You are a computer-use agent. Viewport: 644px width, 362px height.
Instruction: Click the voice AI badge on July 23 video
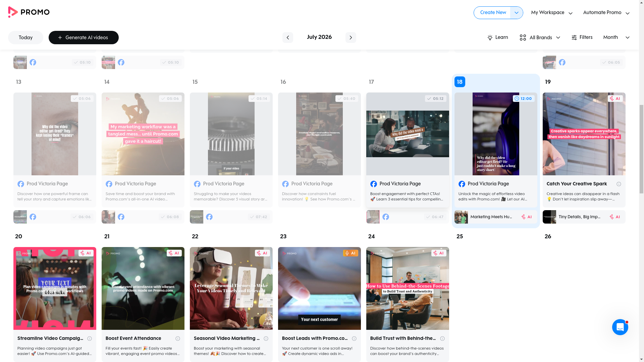click(351, 253)
